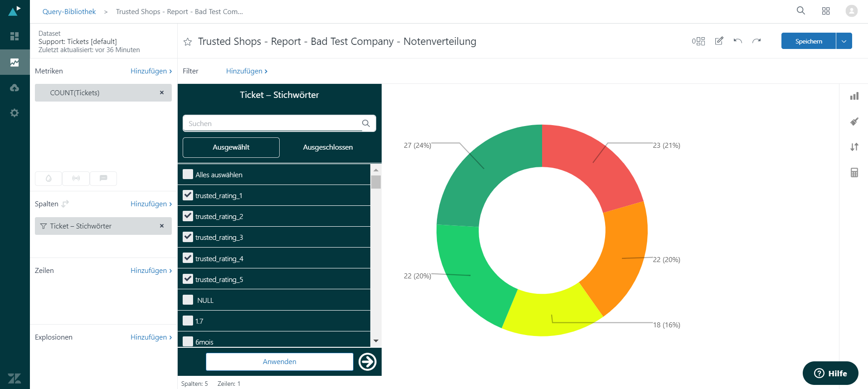Click the comment bubble icon below metrics

coord(103,178)
